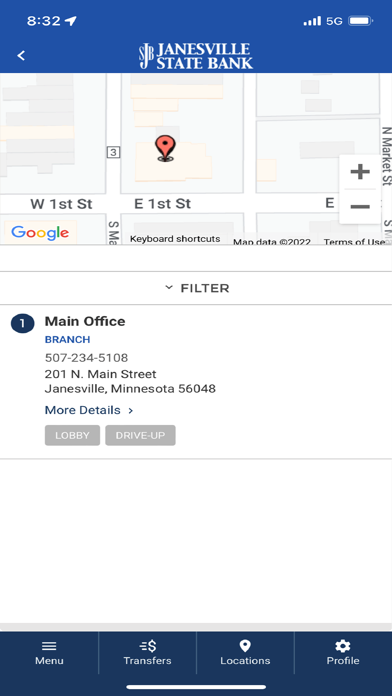Viewport: 392px width, 696px height.
Task: Click the Google logo on map
Action: coord(40,232)
